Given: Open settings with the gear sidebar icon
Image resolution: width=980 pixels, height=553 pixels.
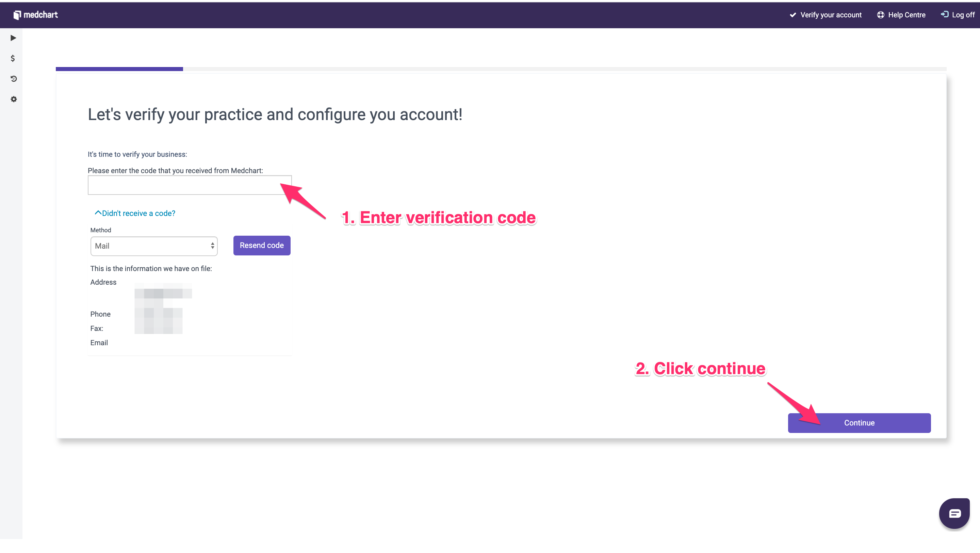Looking at the screenshot, I should pos(13,99).
